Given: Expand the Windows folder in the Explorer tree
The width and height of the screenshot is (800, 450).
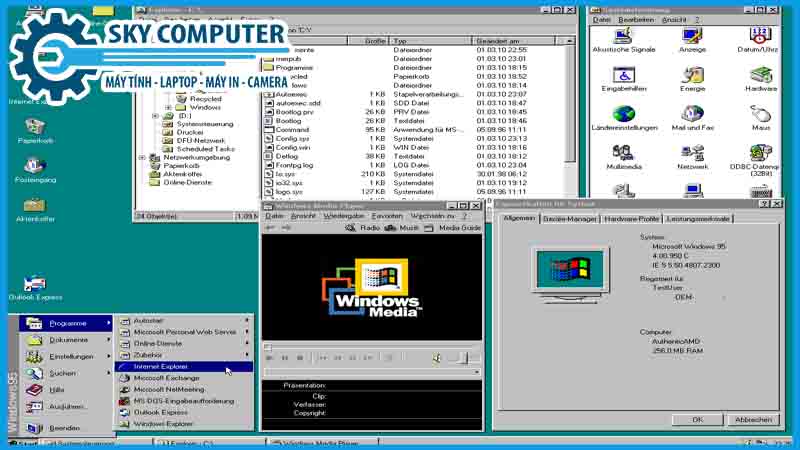Looking at the screenshot, I should click(168, 108).
